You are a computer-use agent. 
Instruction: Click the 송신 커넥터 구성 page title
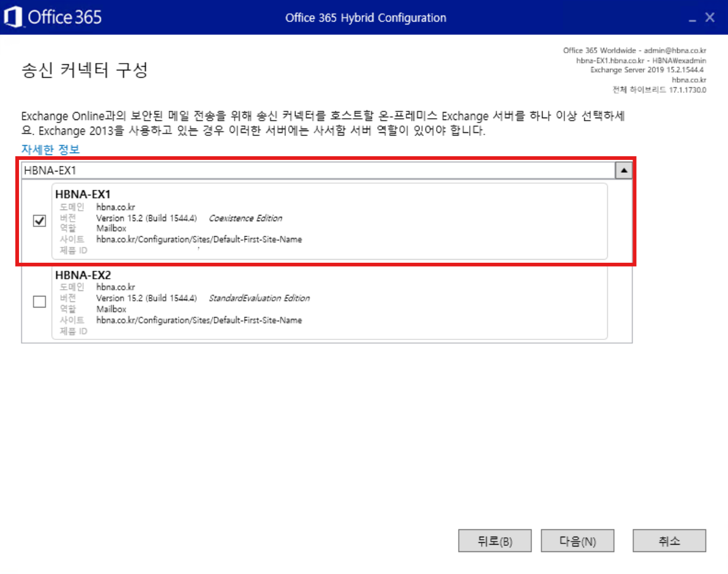[x=84, y=70]
